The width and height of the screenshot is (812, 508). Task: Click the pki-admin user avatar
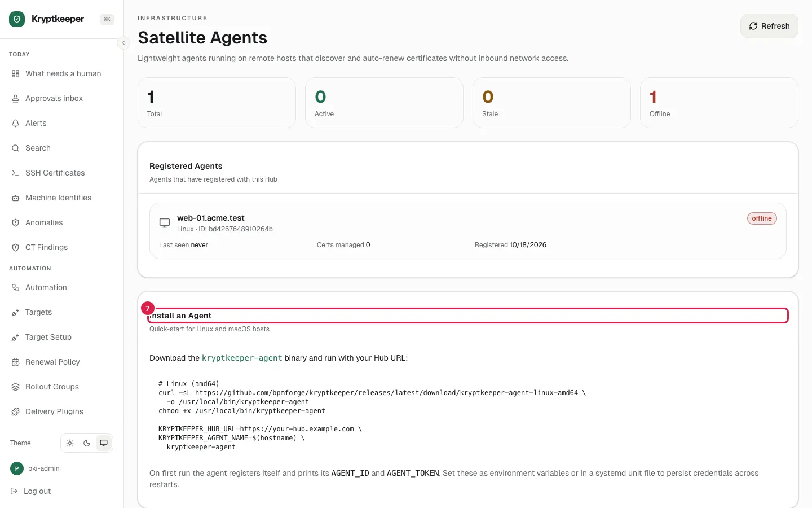tap(17, 468)
